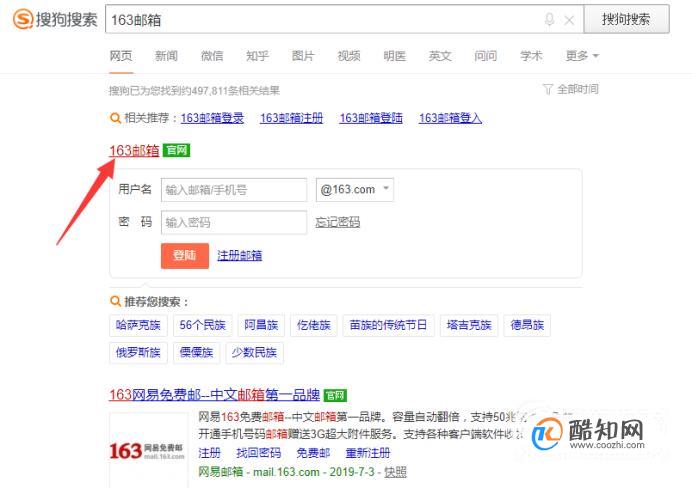Expand the 更多 dropdown menu
Screen dimensions: 692x488
pyautogui.click(x=582, y=56)
